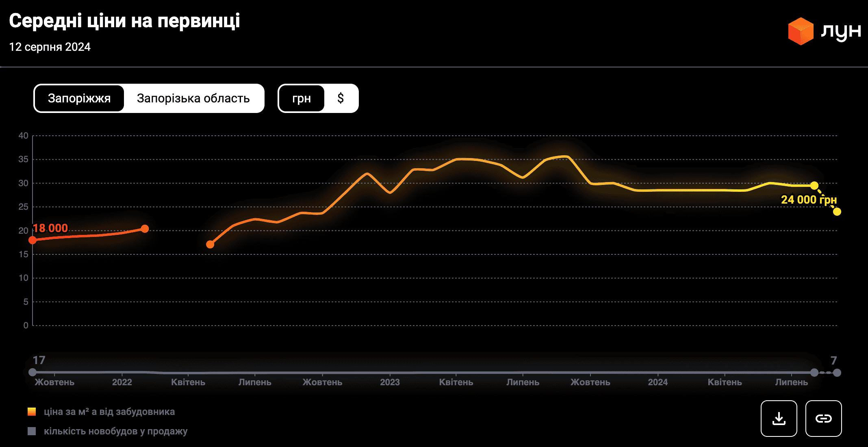The image size is (868, 447).
Task: Click the date '12 серпня 2024'
Action: pos(50,47)
